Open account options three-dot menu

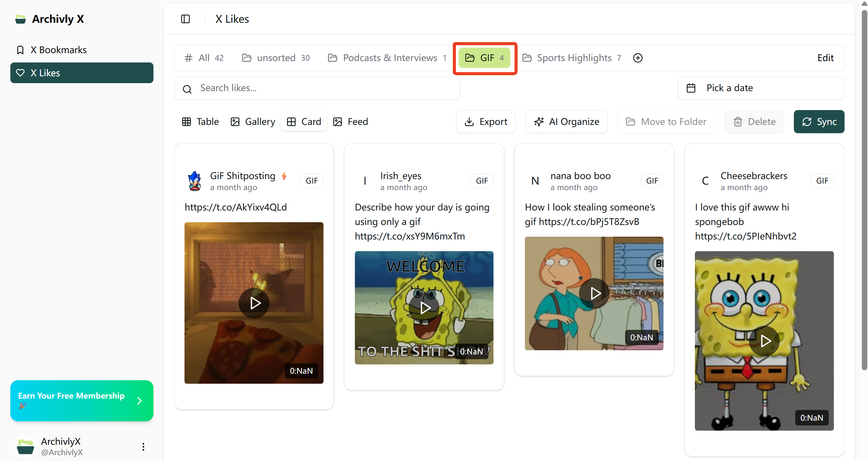coord(143,447)
